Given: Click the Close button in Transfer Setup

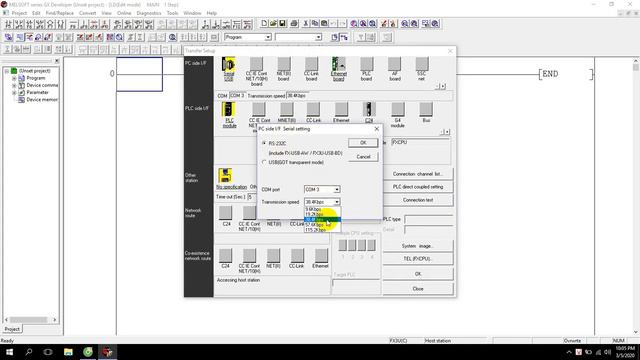Looking at the screenshot, I should (x=418, y=289).
